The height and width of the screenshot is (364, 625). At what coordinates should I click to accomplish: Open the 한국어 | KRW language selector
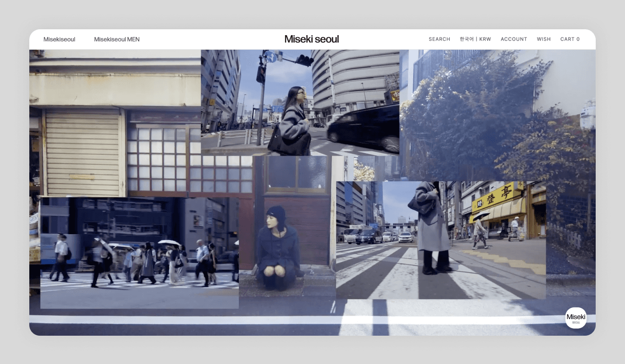click(475, 39)
